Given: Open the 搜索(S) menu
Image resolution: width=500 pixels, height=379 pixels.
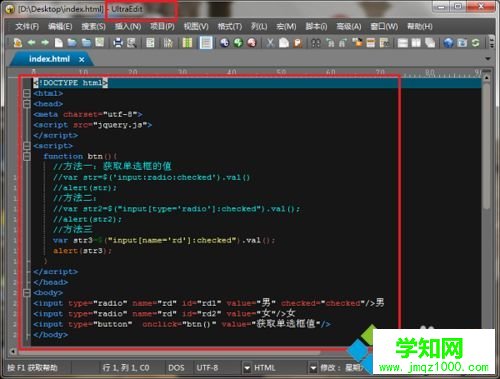Looking at the screenshot, I should coord(94,26).
